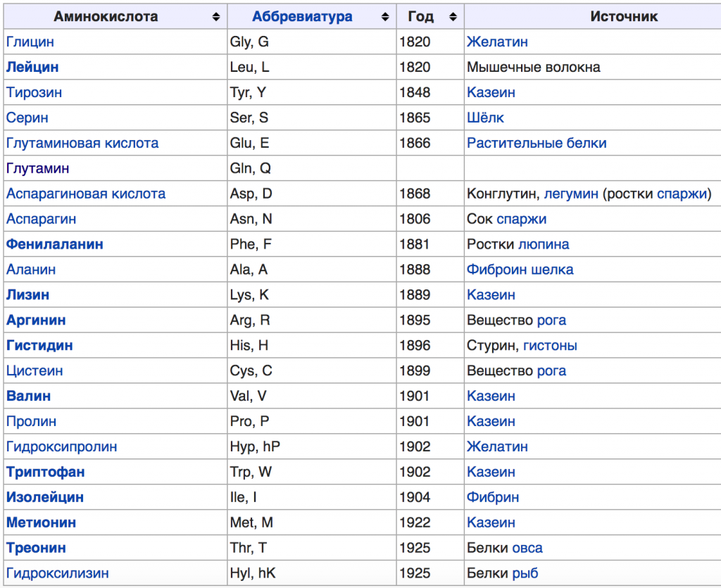Open the Фенилаланин link

coord(55,244)
